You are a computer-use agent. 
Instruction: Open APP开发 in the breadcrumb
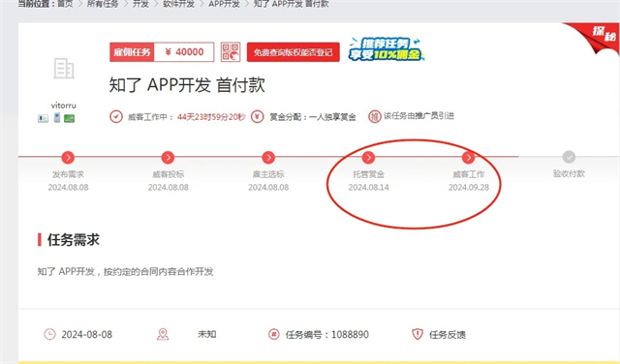coord(224,4)
